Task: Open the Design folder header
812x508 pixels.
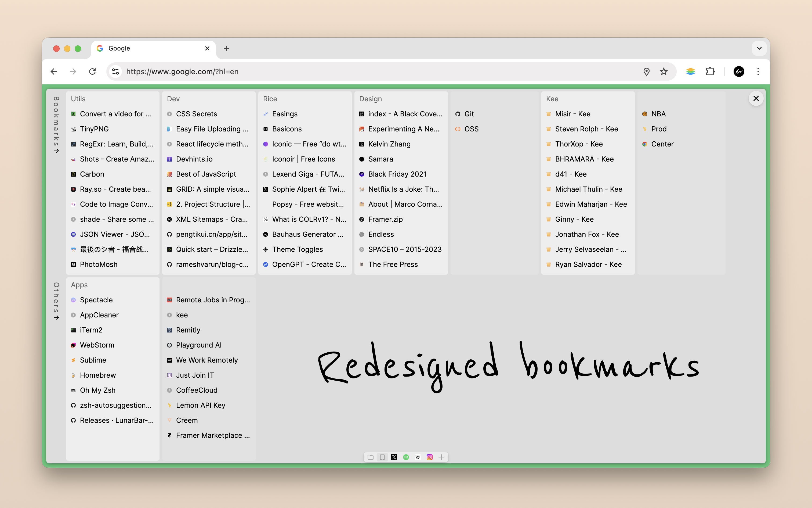Action: (x=371, y=99)
